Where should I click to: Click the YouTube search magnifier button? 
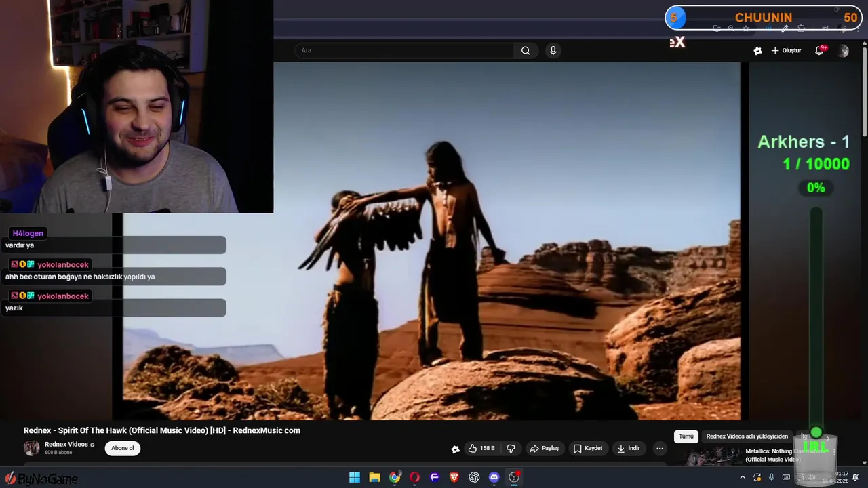pos(526,50)
